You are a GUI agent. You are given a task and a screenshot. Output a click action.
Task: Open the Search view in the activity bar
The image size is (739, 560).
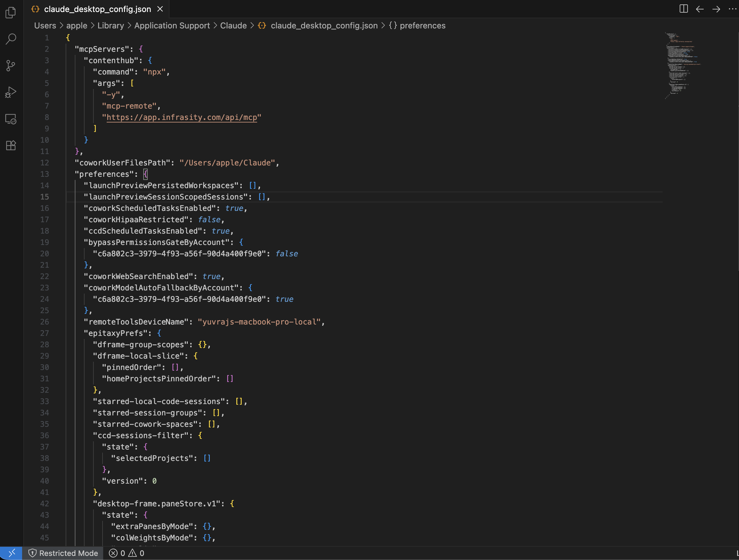click(11, 39)
